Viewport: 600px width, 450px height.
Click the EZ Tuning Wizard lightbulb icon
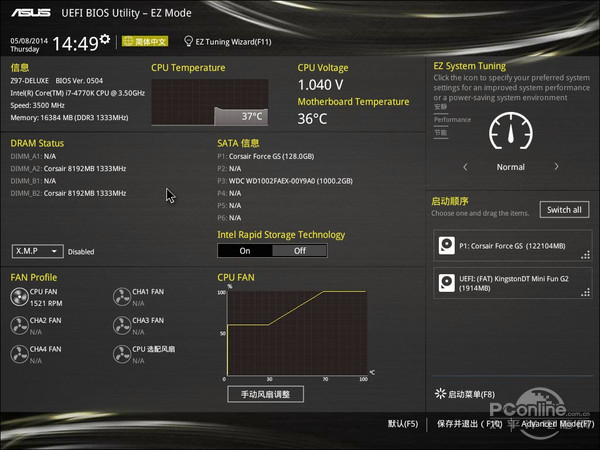[188, 41]
